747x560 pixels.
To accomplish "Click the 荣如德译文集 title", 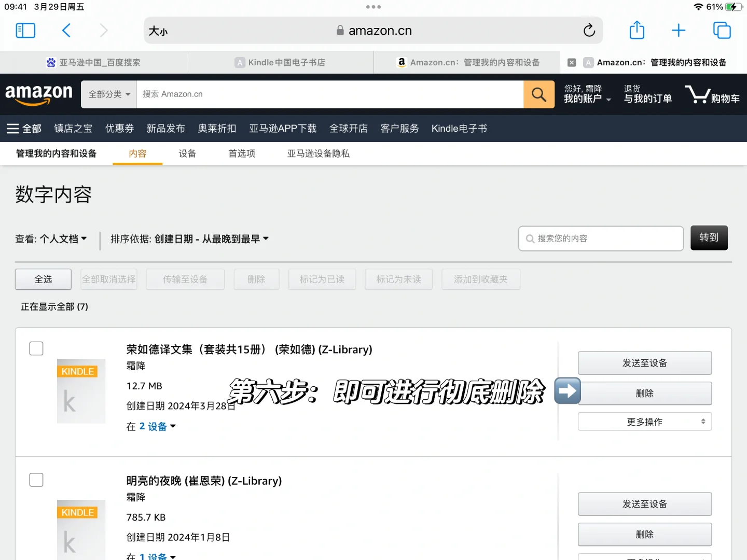I will [250, 349].
